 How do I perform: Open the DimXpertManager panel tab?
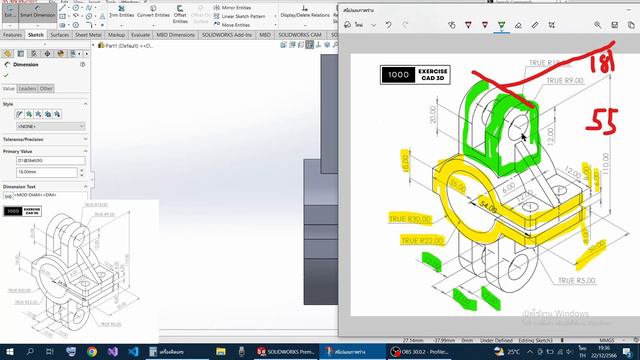pos(47,53)
